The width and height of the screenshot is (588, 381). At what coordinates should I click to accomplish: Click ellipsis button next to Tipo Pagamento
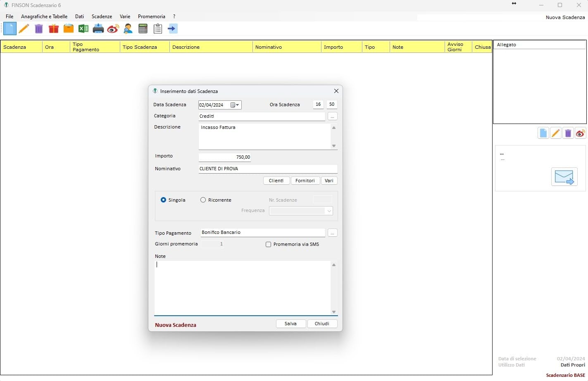(332, 233)
